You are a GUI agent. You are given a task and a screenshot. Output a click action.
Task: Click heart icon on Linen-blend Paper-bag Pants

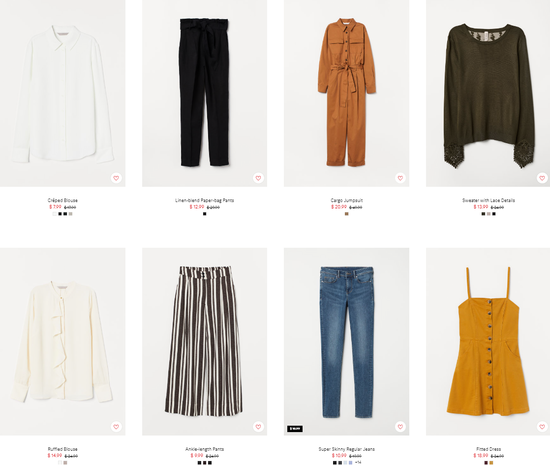(x=258, y=178)
